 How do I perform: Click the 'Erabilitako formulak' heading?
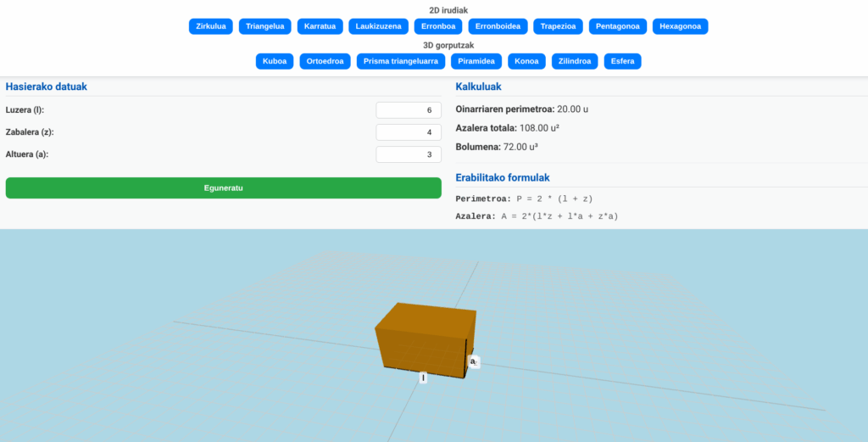tap(503, 178)
